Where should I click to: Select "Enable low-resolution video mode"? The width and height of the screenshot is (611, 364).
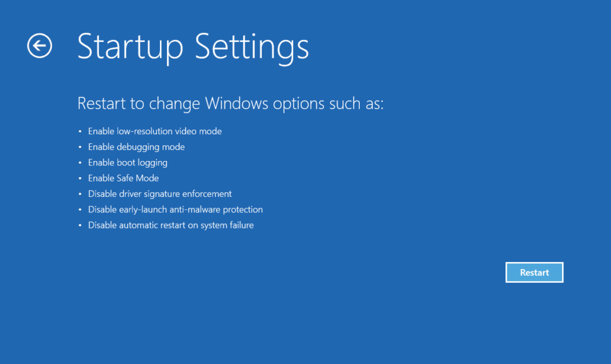(155, 131)
